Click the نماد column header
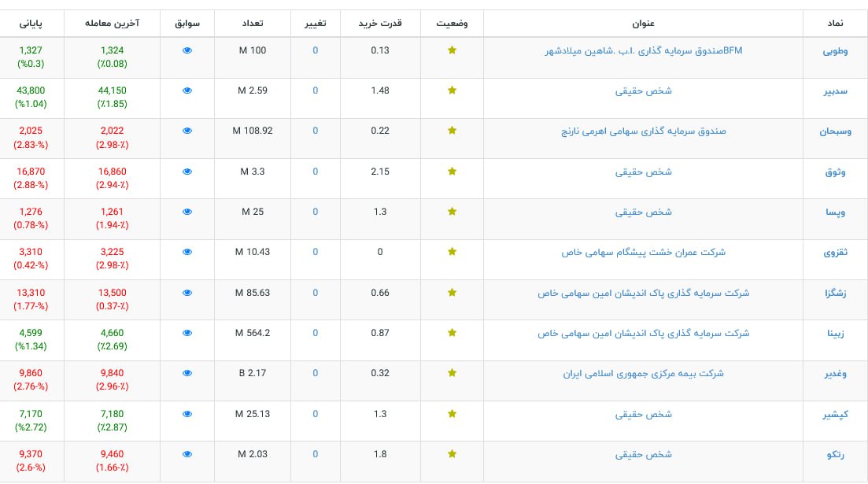This screenshot has width=868, height=484. [836, 23]
